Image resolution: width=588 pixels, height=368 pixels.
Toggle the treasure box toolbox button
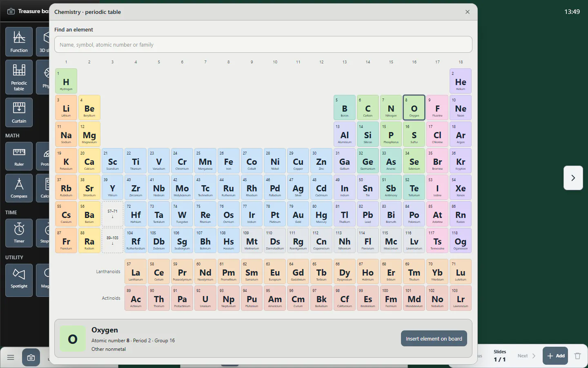click(x=31, y=357)
